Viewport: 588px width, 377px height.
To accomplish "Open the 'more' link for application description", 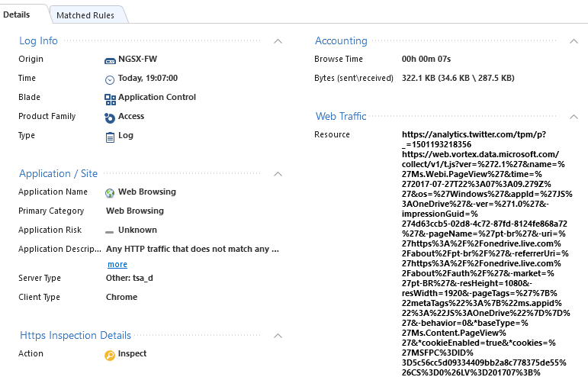I will coord(117,265).
